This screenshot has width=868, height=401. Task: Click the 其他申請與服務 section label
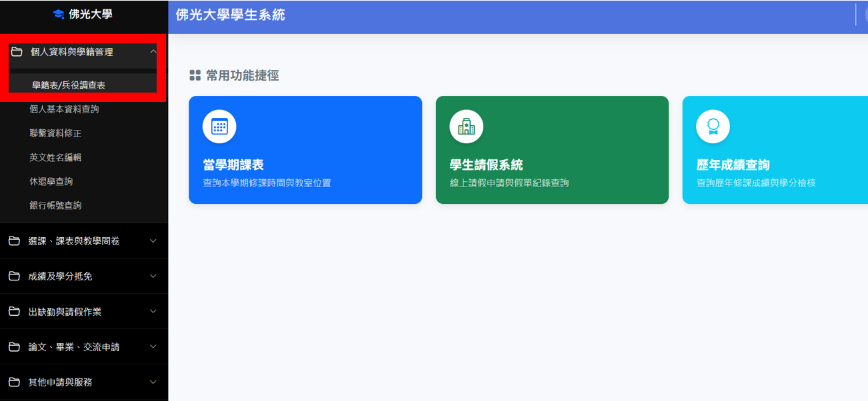point(60,382)
